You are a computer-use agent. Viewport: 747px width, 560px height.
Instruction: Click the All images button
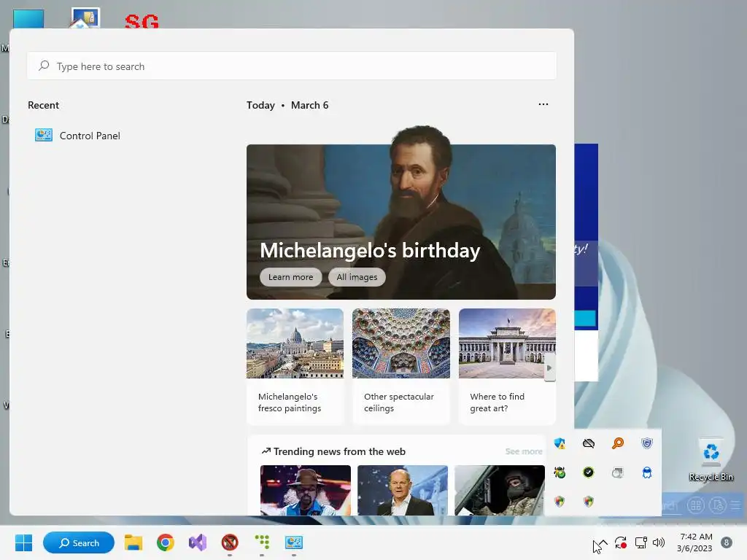click(x=357, y=277)
